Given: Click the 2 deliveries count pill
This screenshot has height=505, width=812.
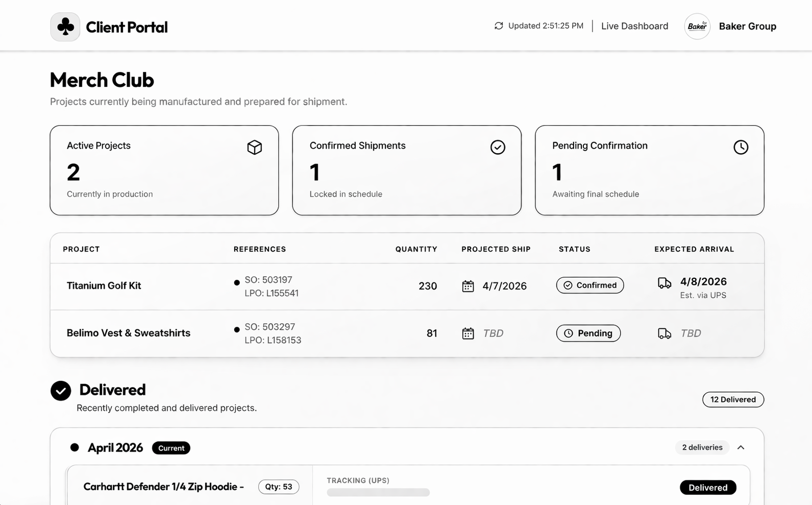Looking at the screenshot, I should tap(702, 447).
